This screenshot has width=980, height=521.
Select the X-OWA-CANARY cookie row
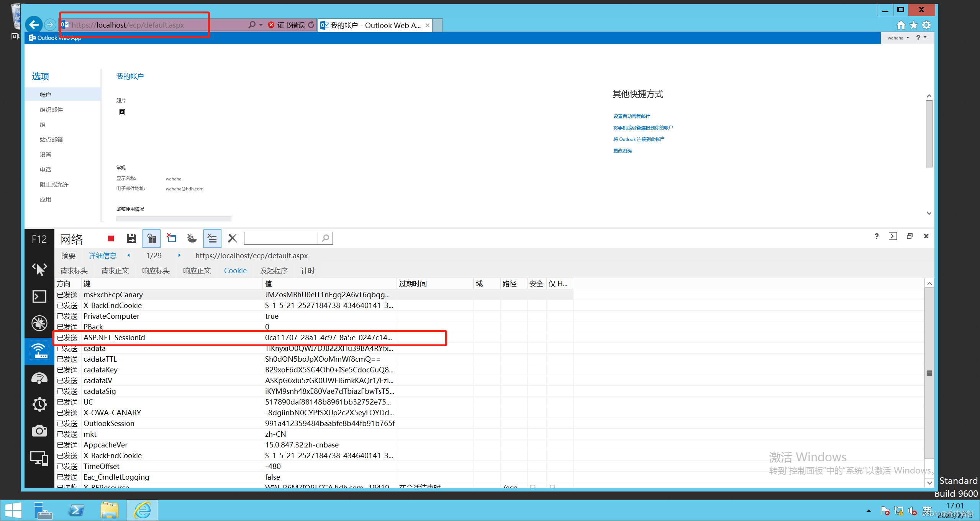(314, 413)
